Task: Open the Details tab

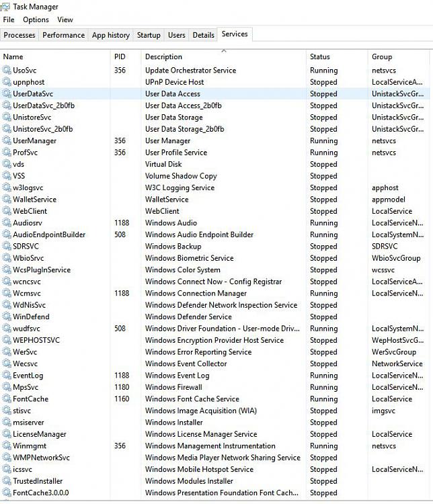Action: [x=203, y=35]
